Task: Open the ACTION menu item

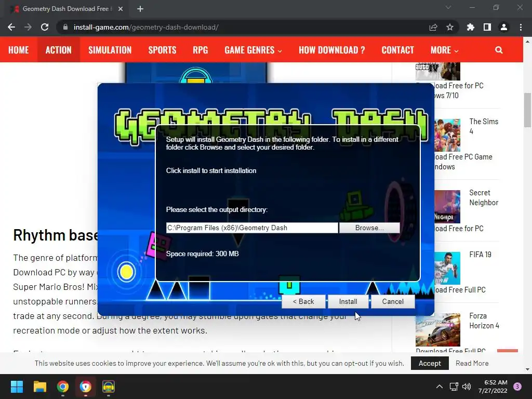Action: point(59,50)
